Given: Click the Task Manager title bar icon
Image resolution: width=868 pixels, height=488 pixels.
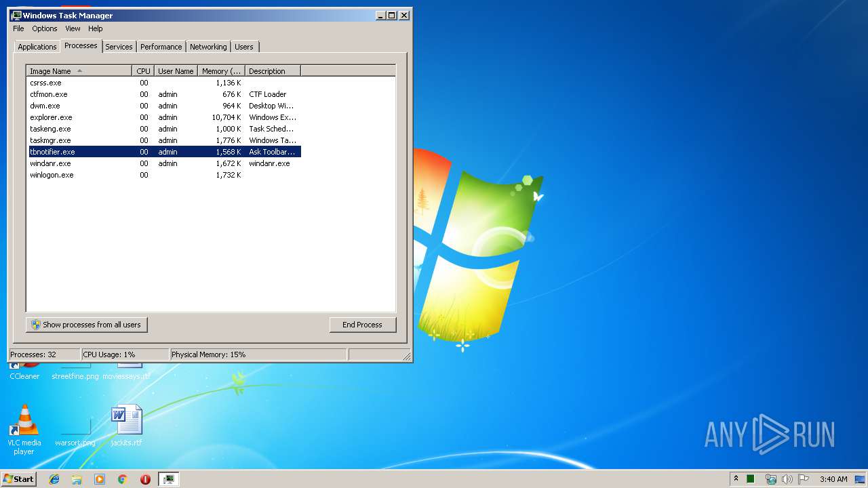Looking at the screenshot, I should click(x=16, y=15).
